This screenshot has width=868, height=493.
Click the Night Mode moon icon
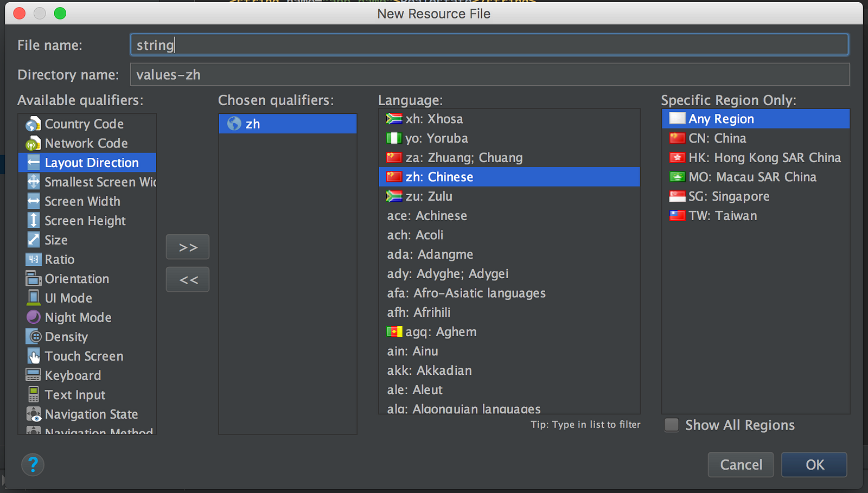coord(33,317)
